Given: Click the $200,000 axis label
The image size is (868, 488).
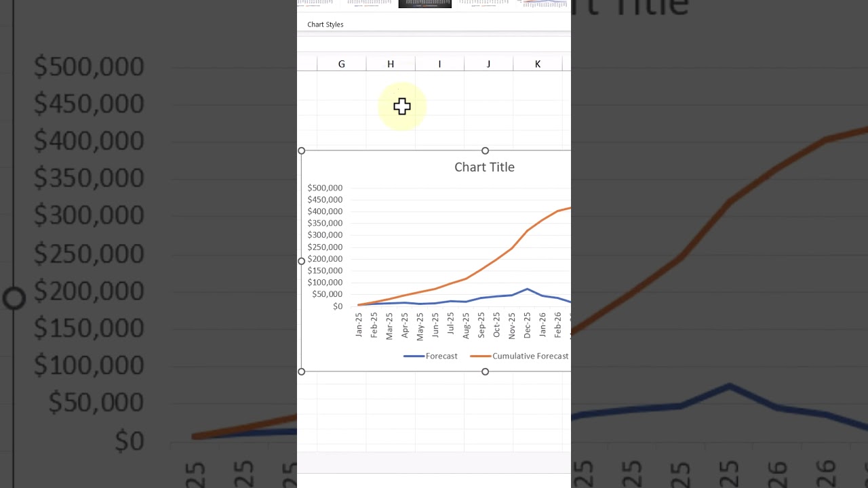Looking at the screenshot, I should click(325, 259).
